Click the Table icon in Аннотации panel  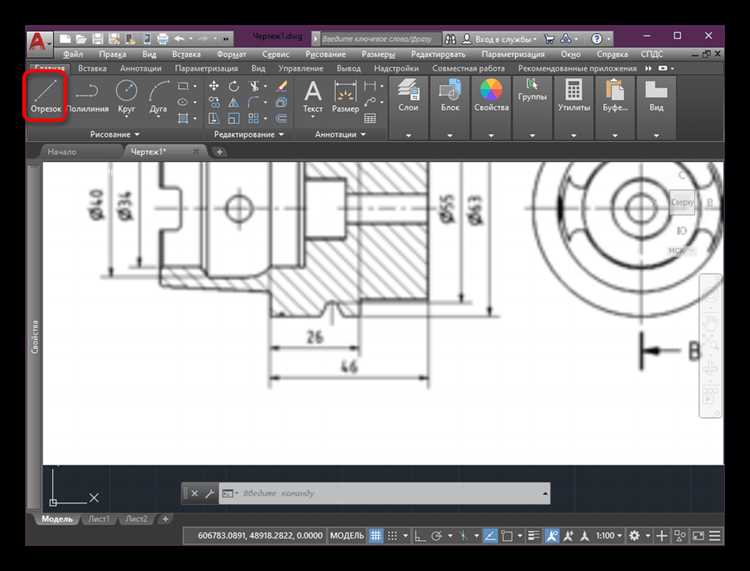click(x=370, y=118)
